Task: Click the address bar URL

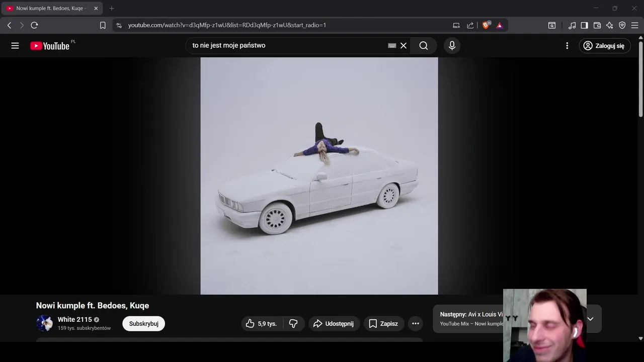Action: pos(227,25)
